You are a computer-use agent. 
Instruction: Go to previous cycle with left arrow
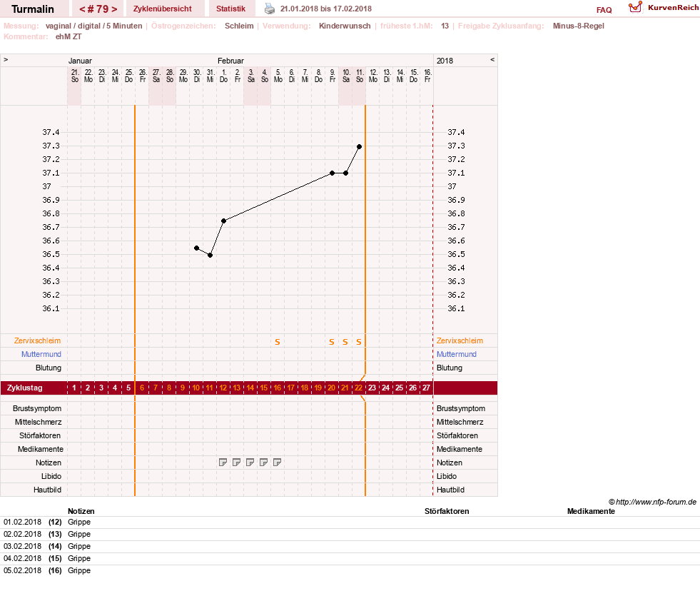pyautogui.click(x=82, y=9)
